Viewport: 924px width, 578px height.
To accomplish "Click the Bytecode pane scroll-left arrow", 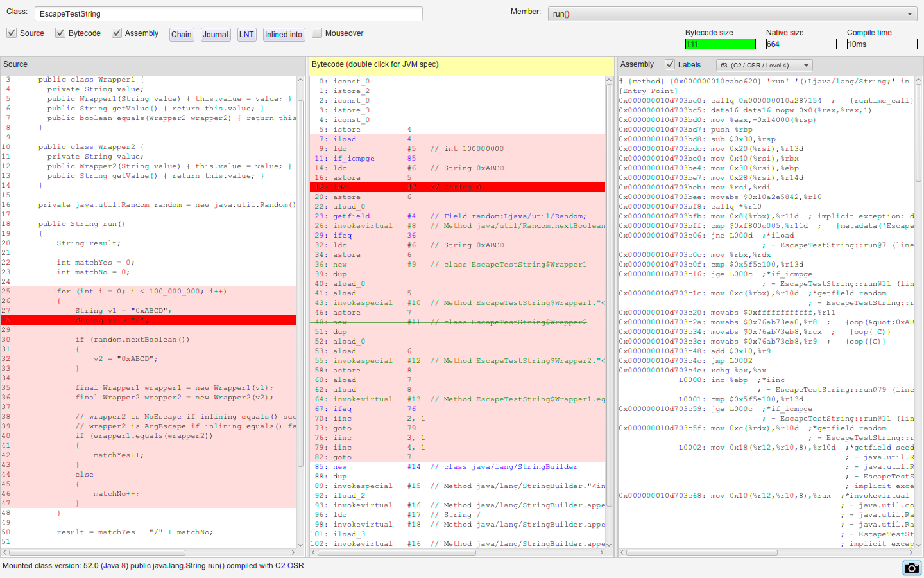I will click(314, 552).
